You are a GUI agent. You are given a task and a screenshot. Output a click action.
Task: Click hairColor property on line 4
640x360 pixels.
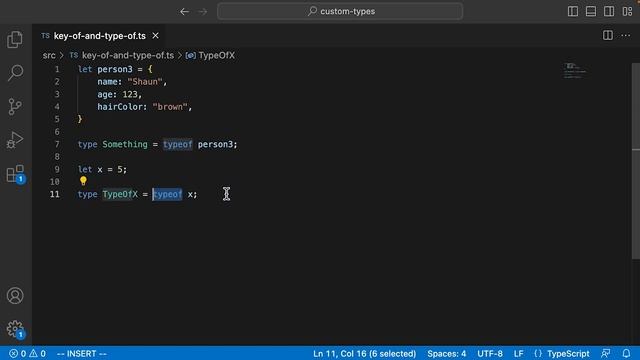point(120,107)
